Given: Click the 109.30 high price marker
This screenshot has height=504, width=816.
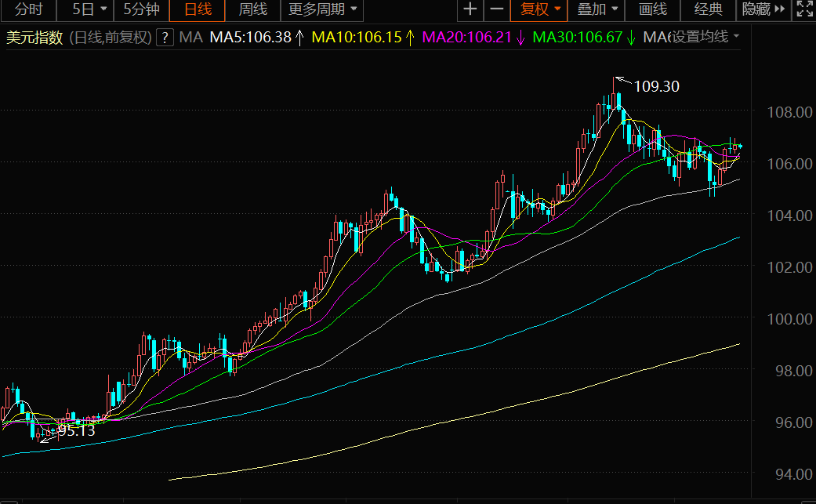Looking at the screenshot, I should (657, 86).
